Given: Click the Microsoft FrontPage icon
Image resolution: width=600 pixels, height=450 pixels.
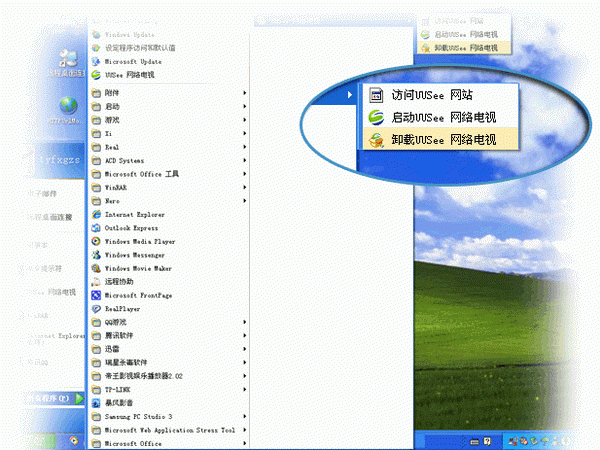Looking at the screenshot, I should [96, 295].
